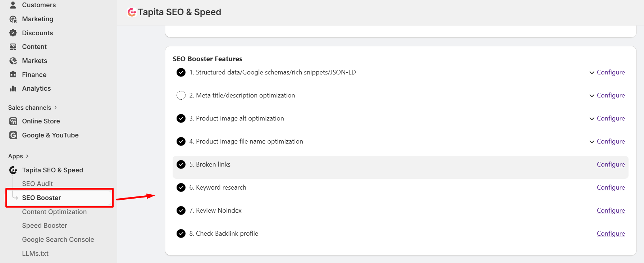Click the Google & YouTube G icon
The width and height of the screenshot is (644, 263).
[13, 135]
